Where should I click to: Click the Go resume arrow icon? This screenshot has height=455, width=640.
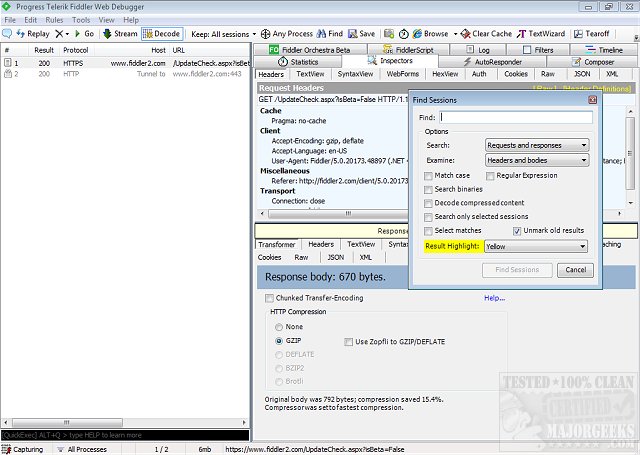pos(78,34)
